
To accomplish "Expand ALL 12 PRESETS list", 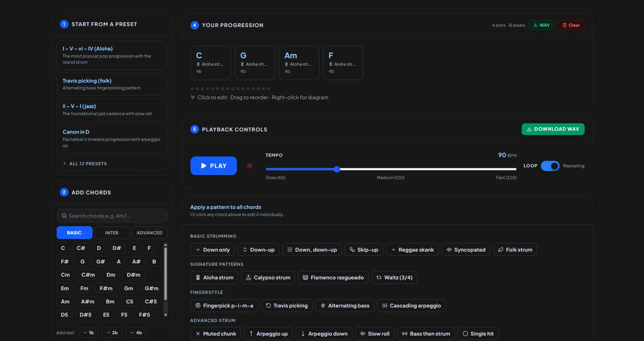I will pos(112,164).
